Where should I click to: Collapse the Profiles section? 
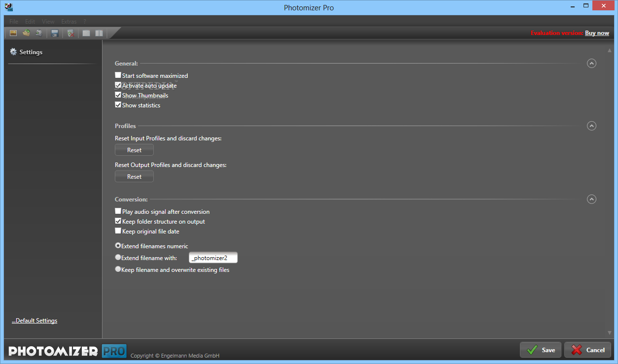click(592, 126)
